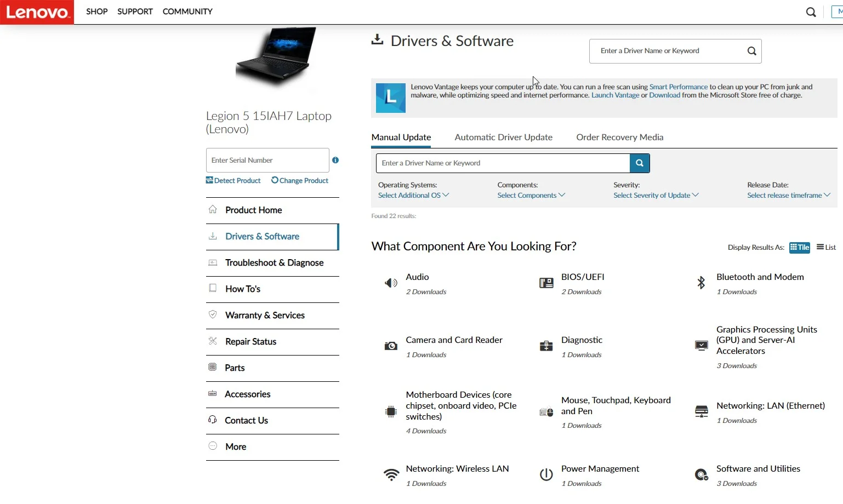
Task: Open Power Management component title
Action: point(600,469)
